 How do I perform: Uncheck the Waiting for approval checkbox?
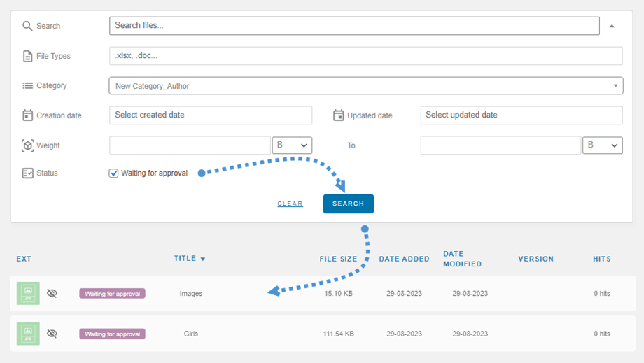[113, 173]
